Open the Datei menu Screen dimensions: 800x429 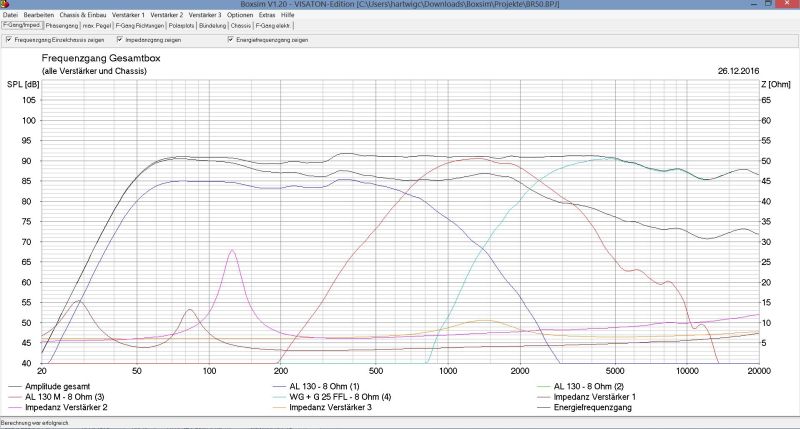[10, 16]
